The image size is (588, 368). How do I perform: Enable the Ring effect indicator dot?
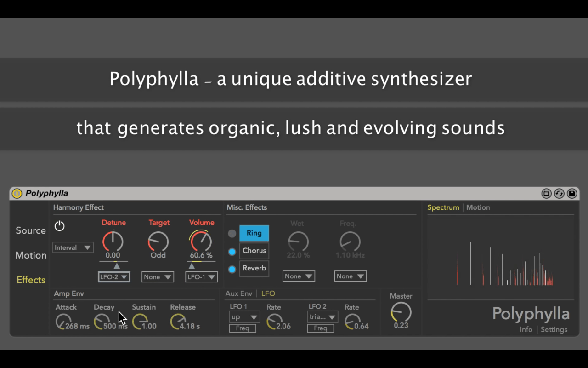(x=232, y=233)
